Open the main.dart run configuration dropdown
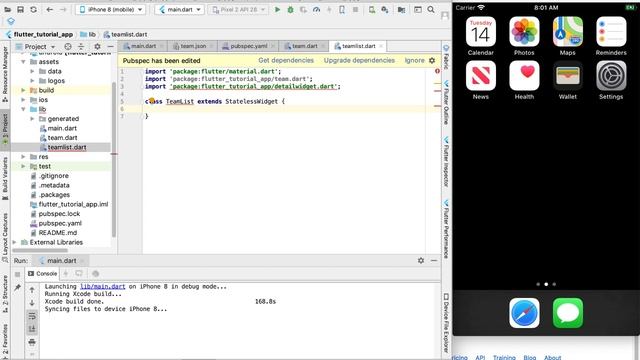This screenshot has width=640, height=360. (x=180, y=9)
